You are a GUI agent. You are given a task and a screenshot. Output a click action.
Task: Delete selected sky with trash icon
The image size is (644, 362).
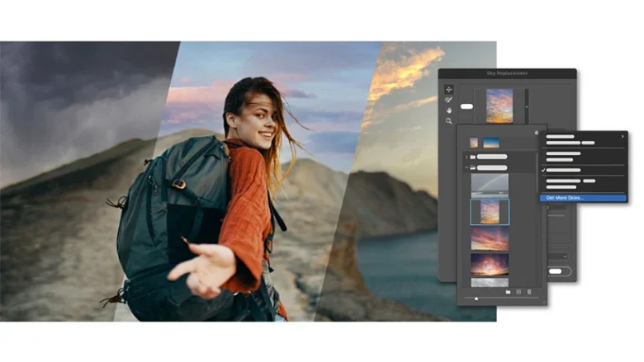529,292
